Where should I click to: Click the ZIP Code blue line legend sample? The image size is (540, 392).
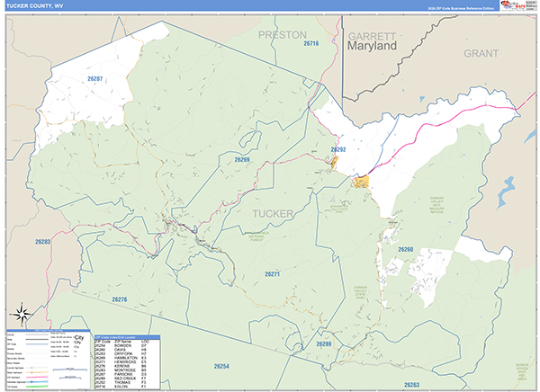coord(37,344)
